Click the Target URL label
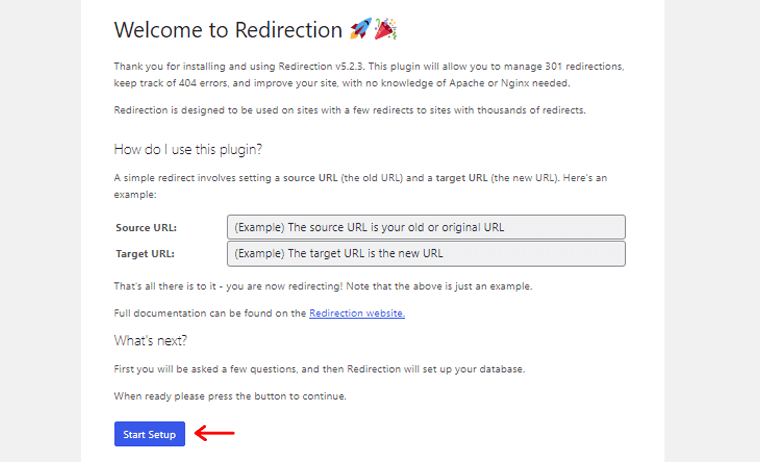The height and width of the screenshot is (462, 760). coord(145,254)
